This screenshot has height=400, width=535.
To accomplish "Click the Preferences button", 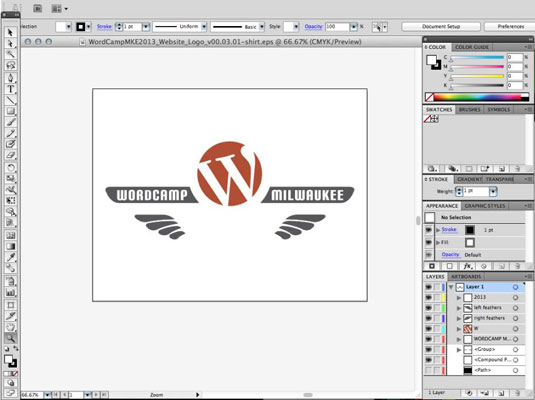I will coord(510,27).
